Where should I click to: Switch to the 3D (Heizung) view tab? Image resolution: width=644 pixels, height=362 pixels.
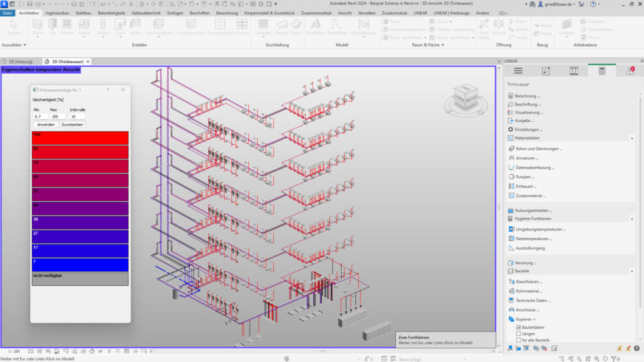(x=21, y=62)
